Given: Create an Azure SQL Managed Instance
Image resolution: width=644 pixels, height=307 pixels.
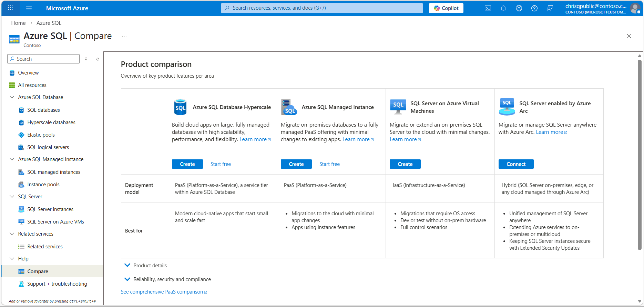Looking at the screenshot, I should point(296,164).
